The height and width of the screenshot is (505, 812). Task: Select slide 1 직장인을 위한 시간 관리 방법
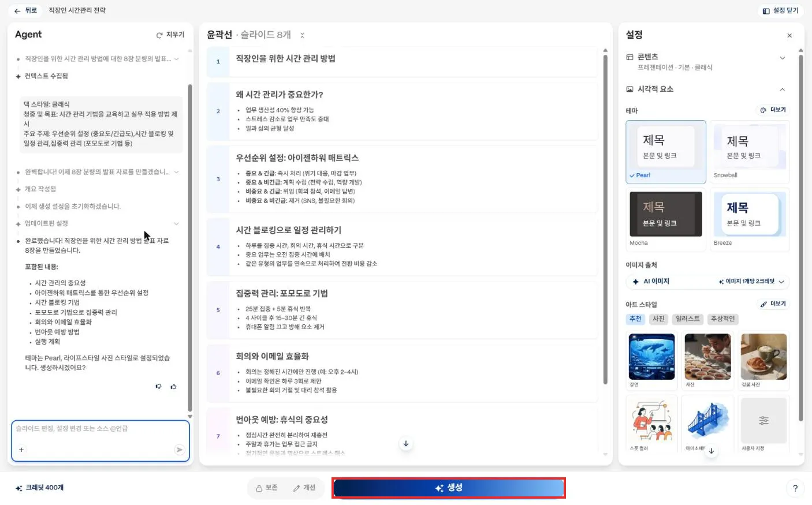402,61
